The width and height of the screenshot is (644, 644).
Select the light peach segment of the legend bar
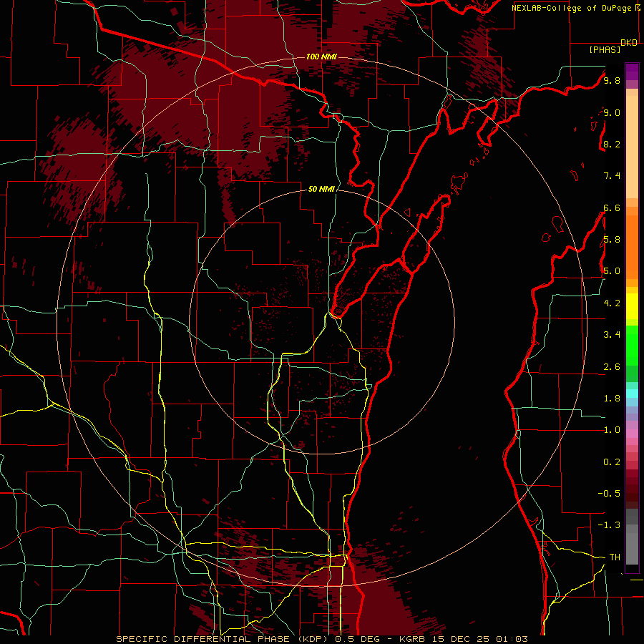[x=632, y=147]
